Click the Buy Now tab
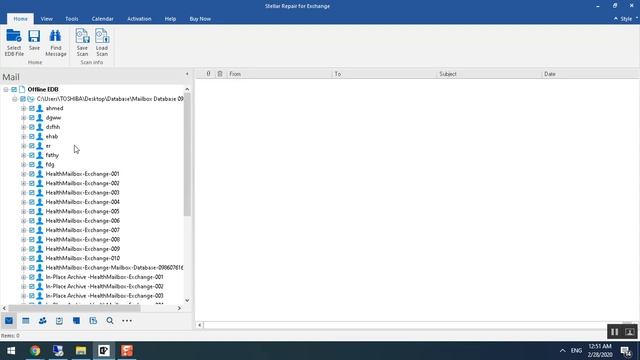The image size is (640, 360). coord(200,19)
